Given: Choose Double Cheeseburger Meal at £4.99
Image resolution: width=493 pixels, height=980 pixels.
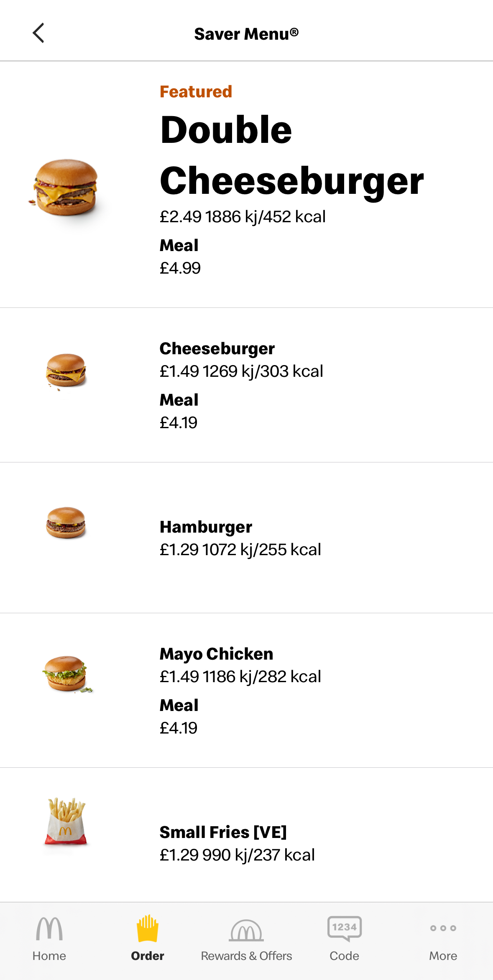Looking at the screenshot, I should 180,257.
